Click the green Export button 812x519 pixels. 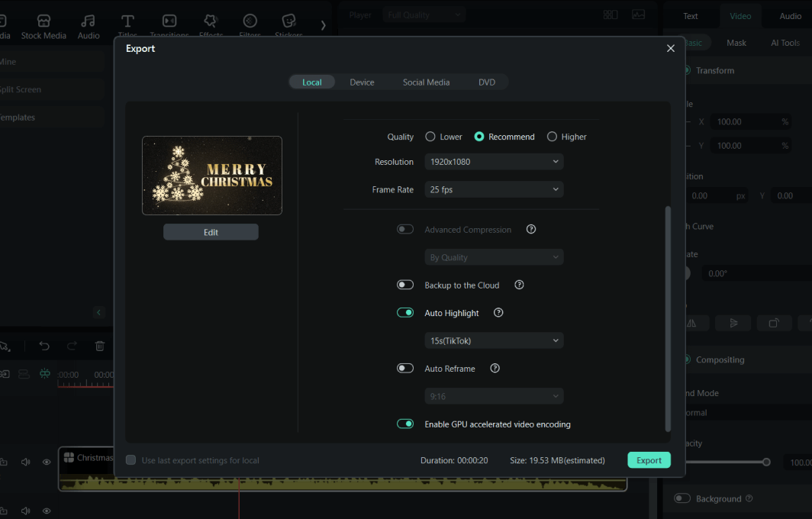649,460
